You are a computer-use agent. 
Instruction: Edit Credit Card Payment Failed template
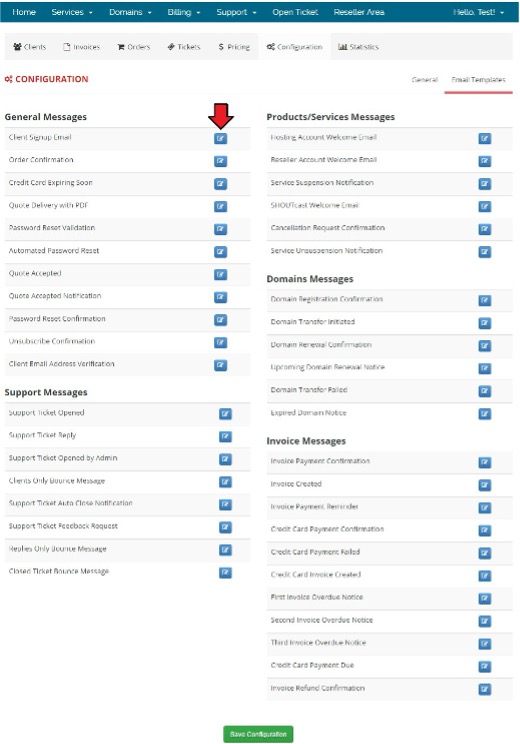coord(484,553)
